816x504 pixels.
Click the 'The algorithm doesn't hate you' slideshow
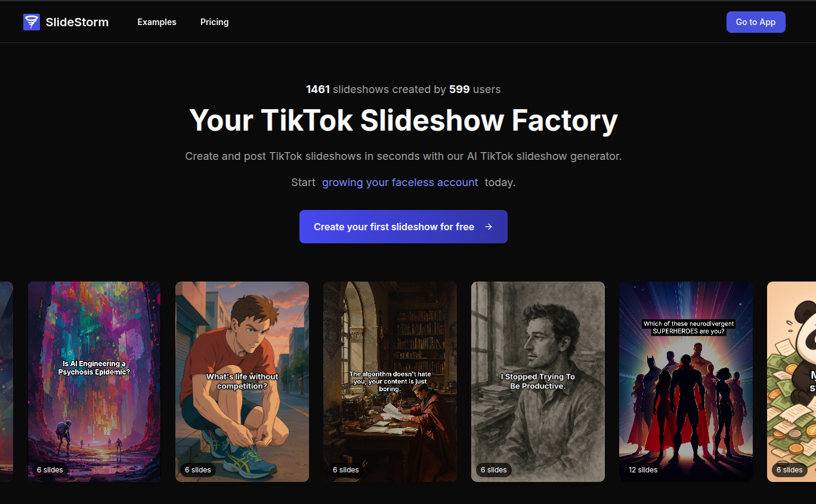[390, 381]
